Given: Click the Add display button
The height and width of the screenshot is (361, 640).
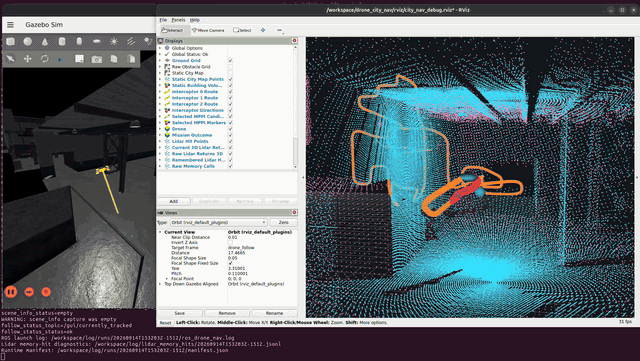Looking at the screenshot, I should click(x=174, y=201).
